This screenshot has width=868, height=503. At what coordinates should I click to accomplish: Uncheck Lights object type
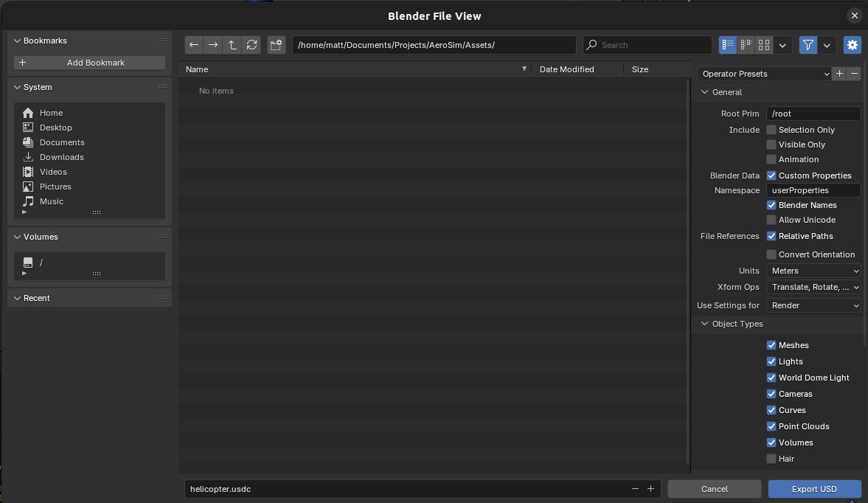(x=771, y=361)
